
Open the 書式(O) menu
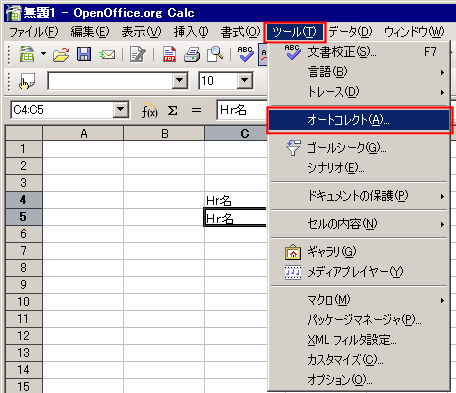tap(240, 32)
